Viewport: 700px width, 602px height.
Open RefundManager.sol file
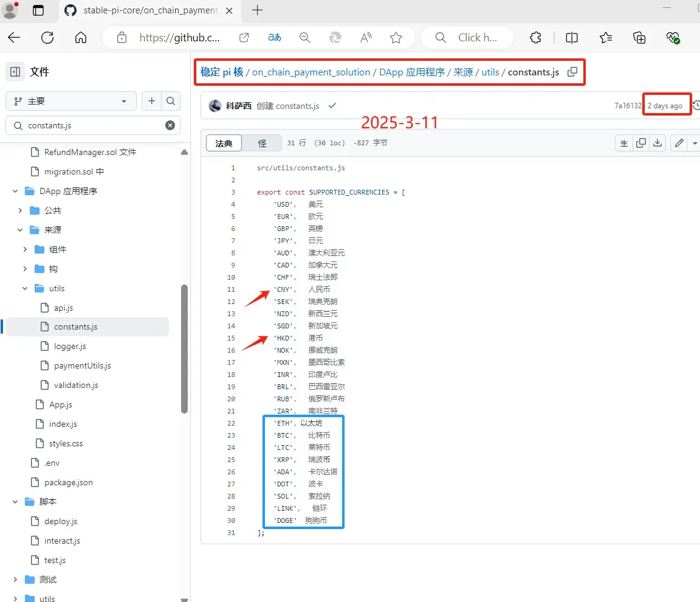click(90, 152)
